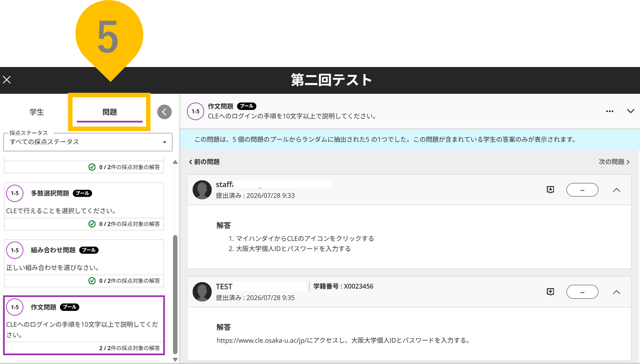Click the TEST student avatar
640x364 pixels.
tap(202, 292)
